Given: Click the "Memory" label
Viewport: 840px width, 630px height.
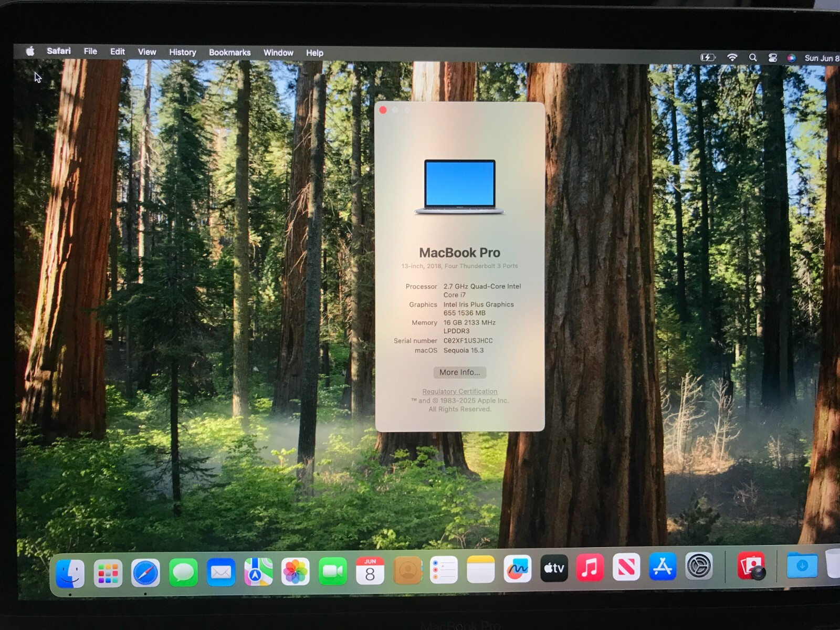Looking at the screenshot, I should click(x=425, y=323).
